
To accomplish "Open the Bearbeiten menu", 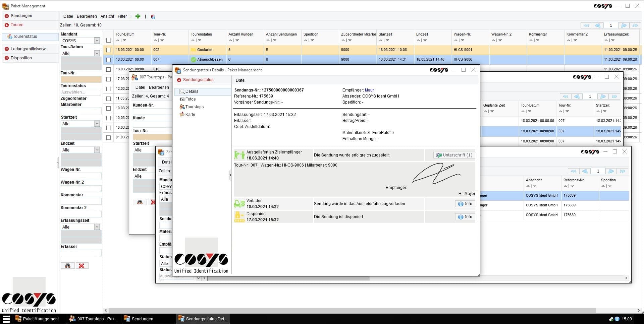I will point(87,16).
